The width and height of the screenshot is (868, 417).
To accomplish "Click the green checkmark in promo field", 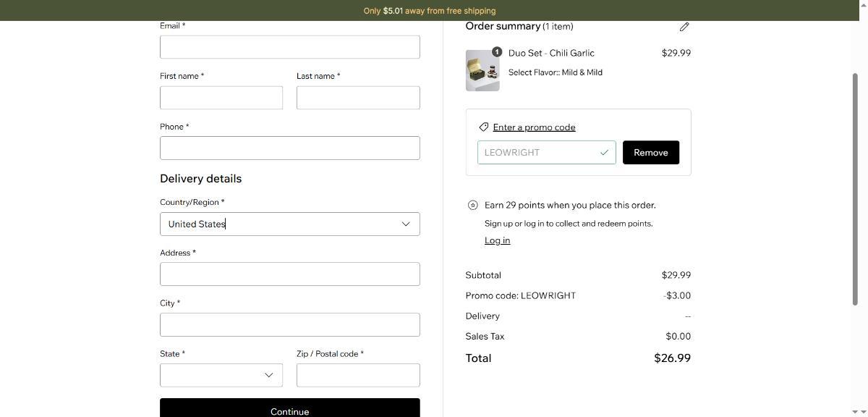I will click(x=604, y=153).
